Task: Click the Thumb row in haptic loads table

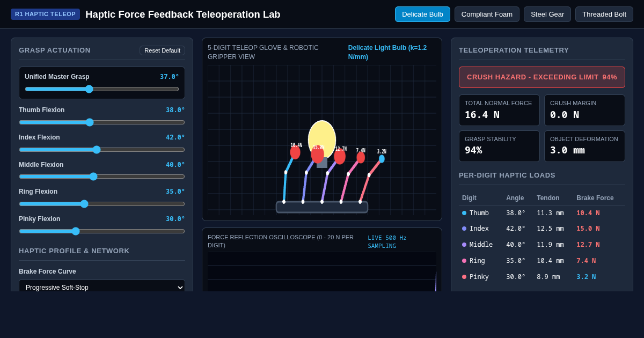Action: 542,213
